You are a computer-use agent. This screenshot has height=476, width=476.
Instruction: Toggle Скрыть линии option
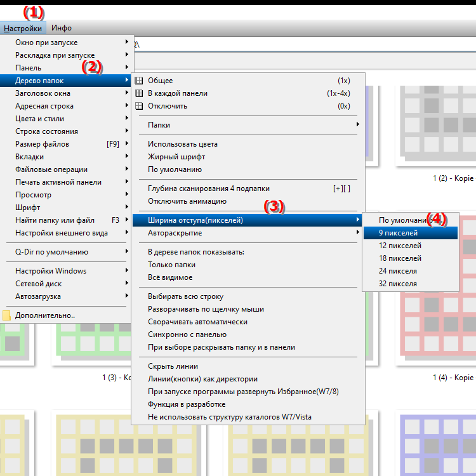248,366
